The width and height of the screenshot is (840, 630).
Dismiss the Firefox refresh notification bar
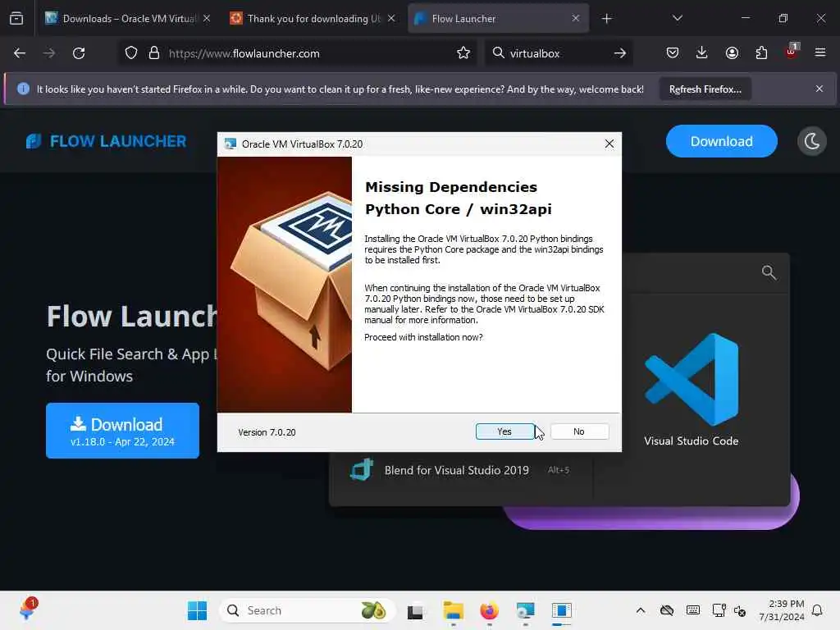819,89
